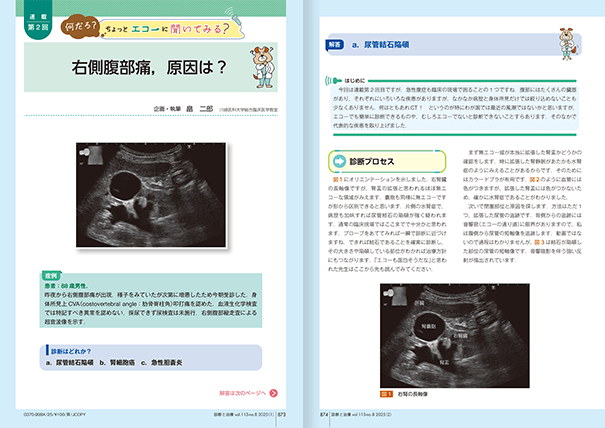Select answer option c. 急性胆嚢炎
Image resolution: width=605 pixels, height=428 pixels.
167,362
